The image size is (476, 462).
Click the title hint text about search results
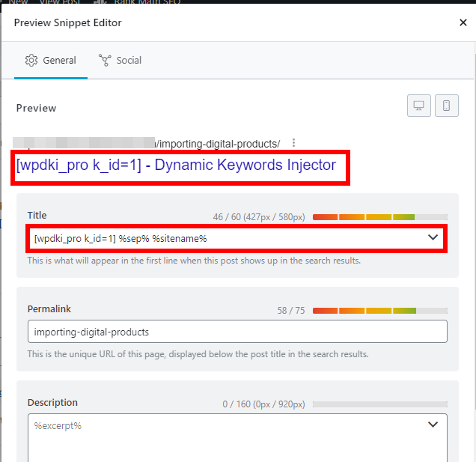pos(194,261)
